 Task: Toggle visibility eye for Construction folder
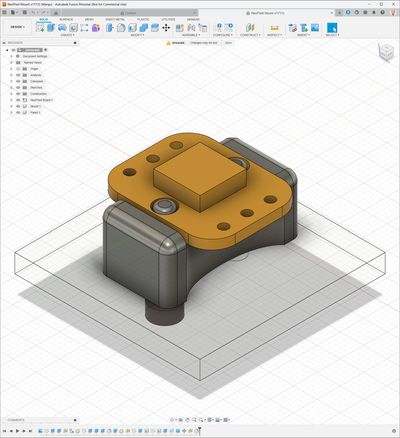coord(18,94)
